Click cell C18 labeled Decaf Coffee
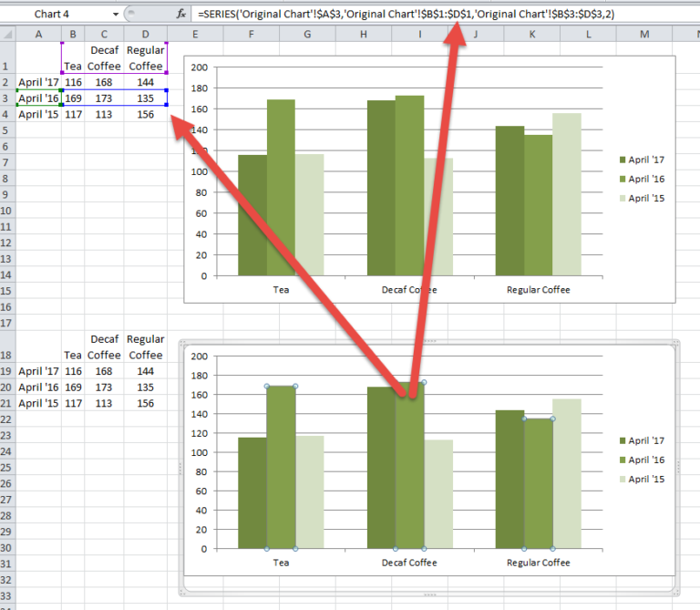 pos(104,347)
